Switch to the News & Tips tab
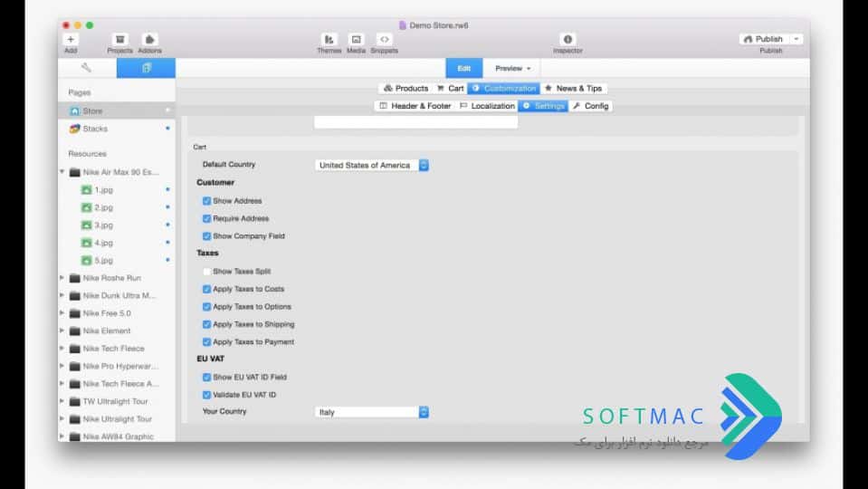868x489 pixels. [x=574, y=88]
